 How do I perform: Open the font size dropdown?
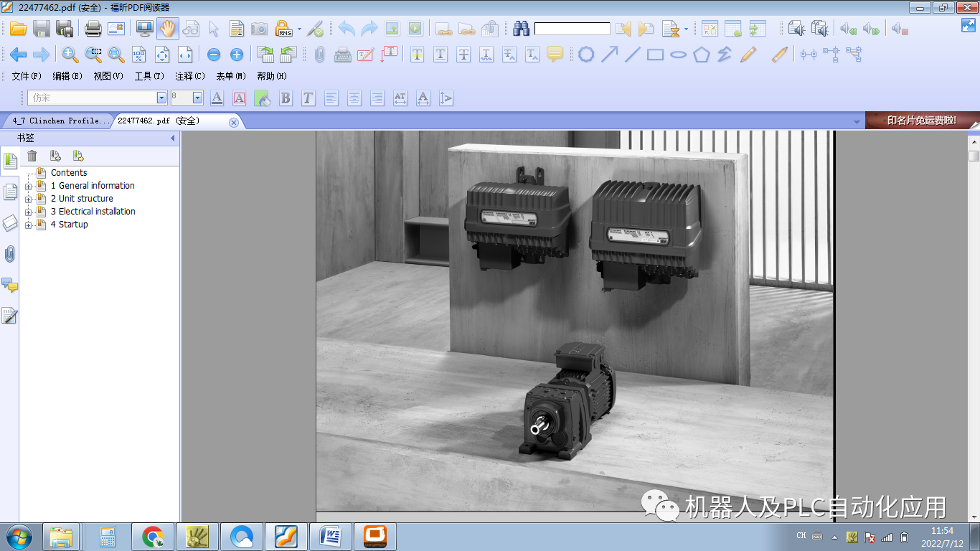pos(199,98)
